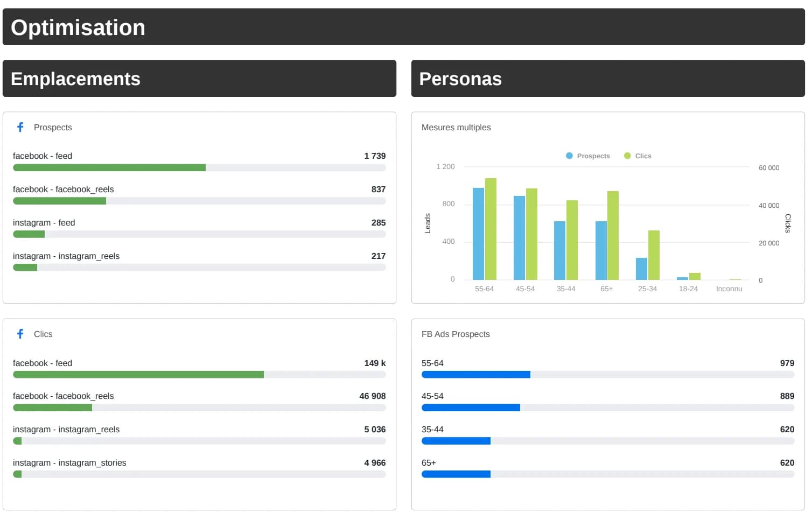Click the 837 prospects value
This screenshot has width=812, height=520.
379,189
